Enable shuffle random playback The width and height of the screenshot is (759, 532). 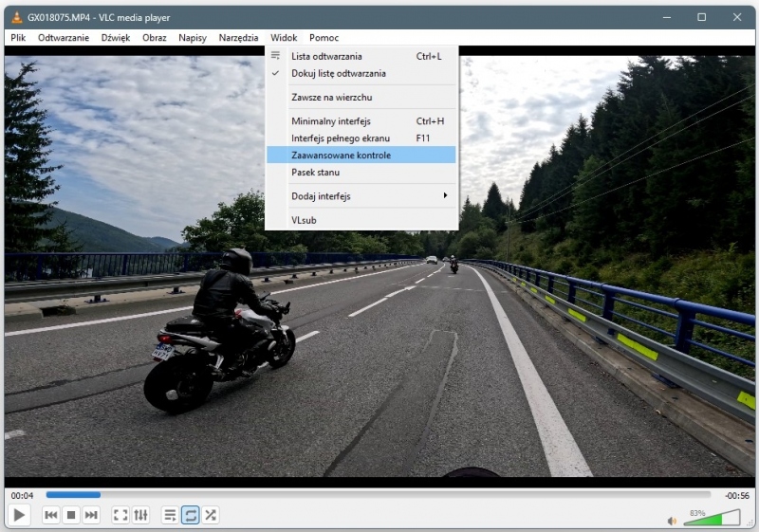point(211,515)
